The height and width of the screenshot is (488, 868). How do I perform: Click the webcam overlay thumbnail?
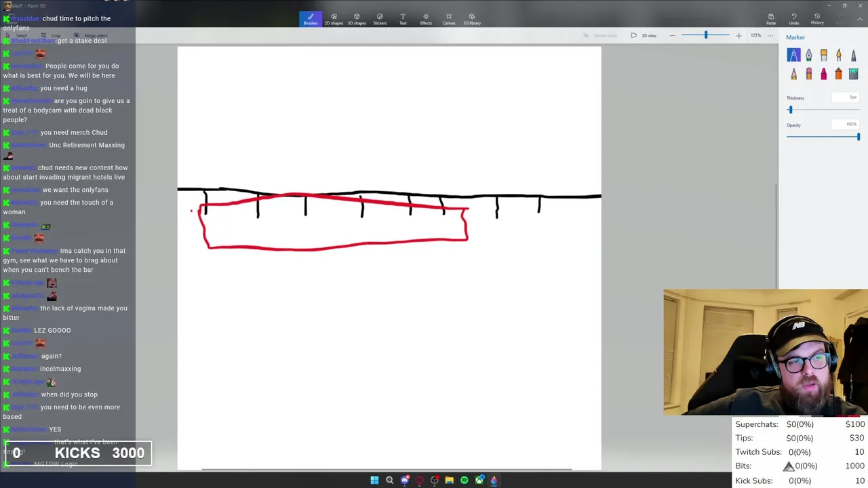(x=766, y=352)
